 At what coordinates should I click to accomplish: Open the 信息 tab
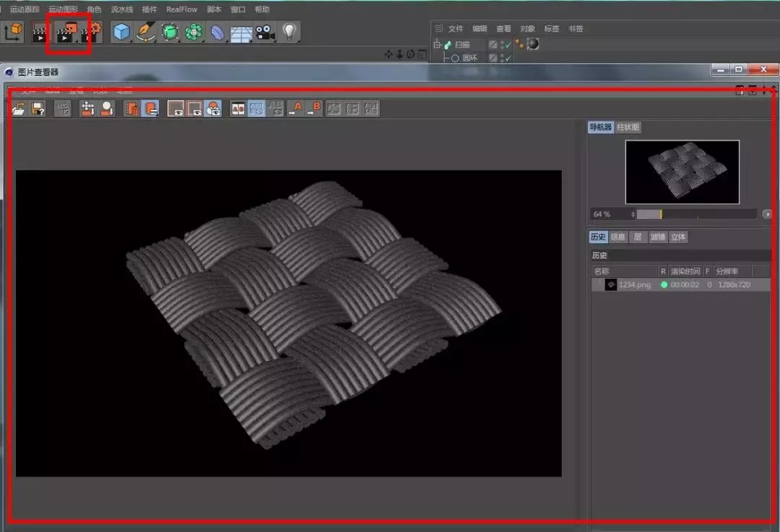tap(618, 237)
